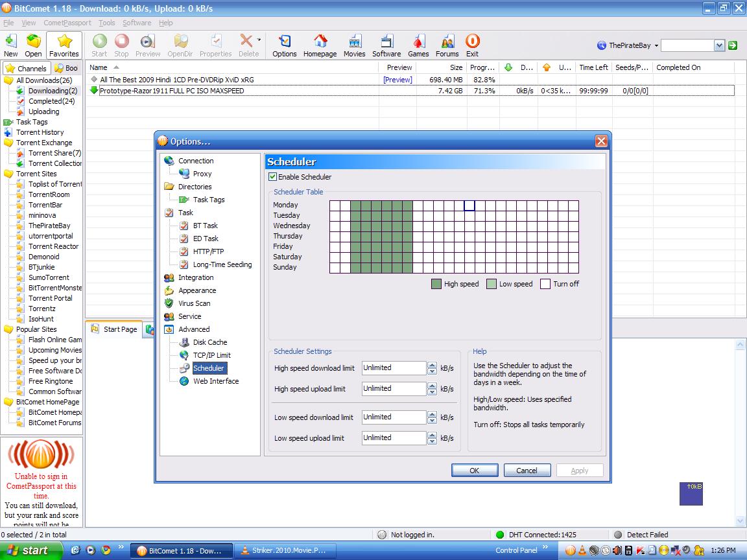
Task: Open the Delete button dropdown arrow
Action: 259,40
